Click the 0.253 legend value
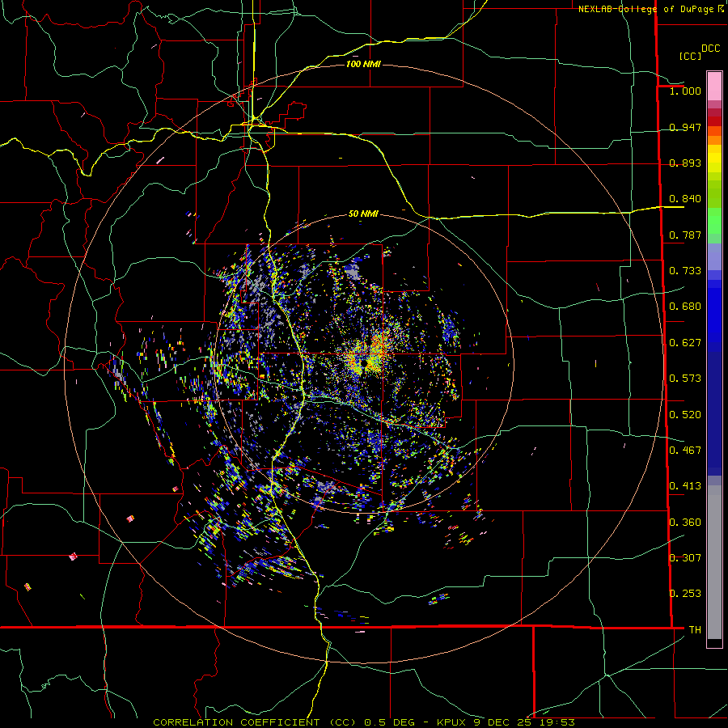Viewport: 728px width, 728px height. 685,594
